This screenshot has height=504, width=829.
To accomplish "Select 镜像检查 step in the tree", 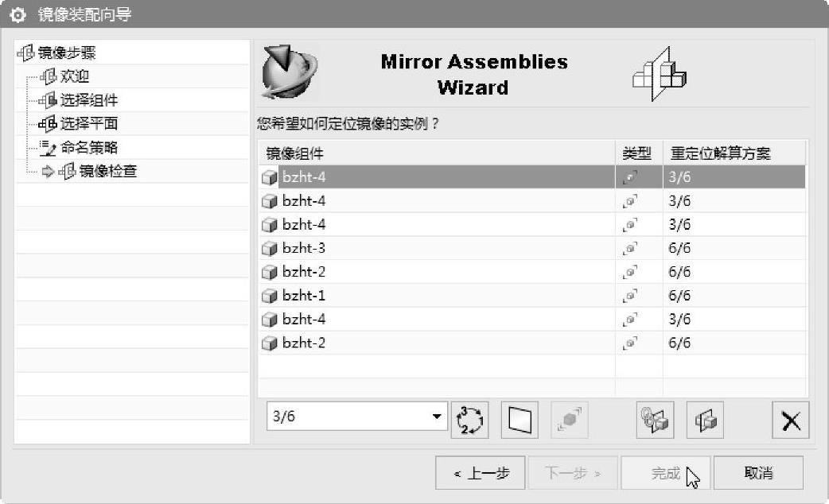I will (x=108, y=172).
